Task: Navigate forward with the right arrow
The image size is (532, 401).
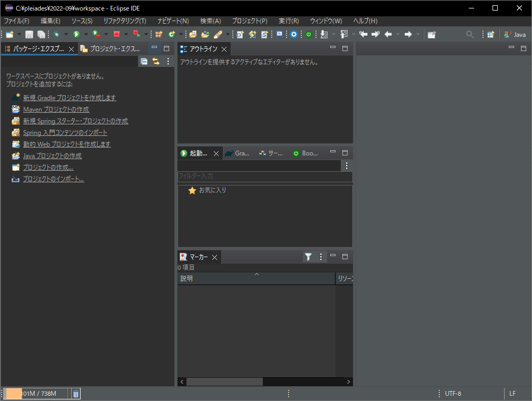Action: click(x=408, y=34)
